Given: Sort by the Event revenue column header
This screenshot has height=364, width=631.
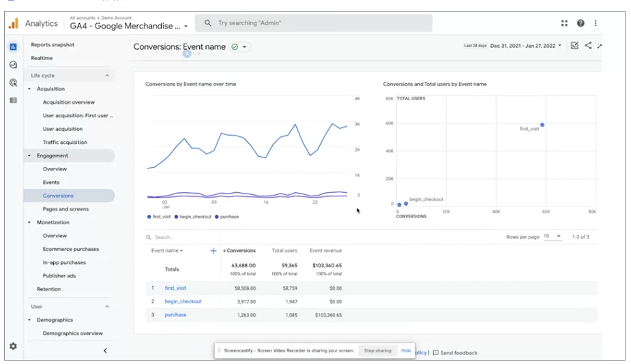Looking at the screenshot, I should [325, 251].
